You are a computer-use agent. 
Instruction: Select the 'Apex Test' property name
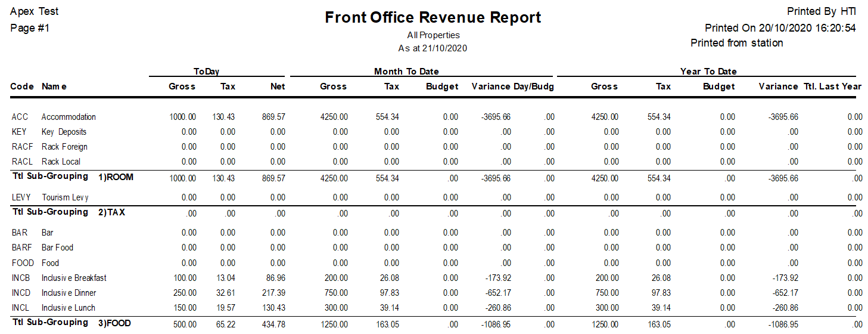tap(35, 11)
